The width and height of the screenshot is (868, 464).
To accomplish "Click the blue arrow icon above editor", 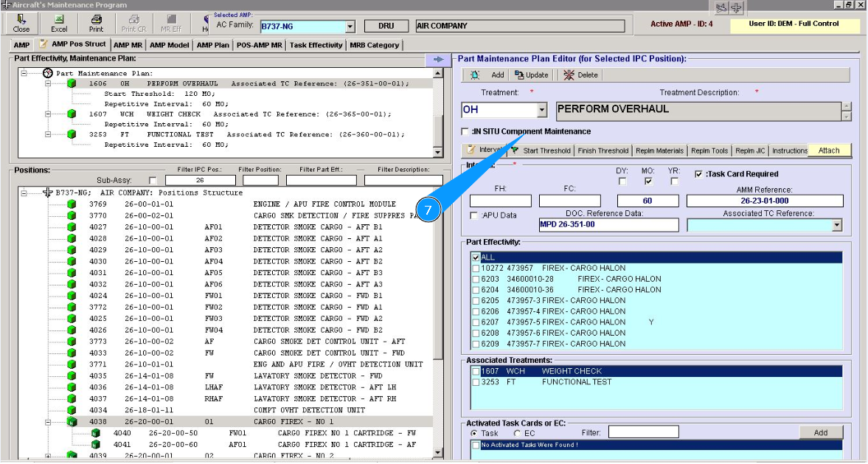I will (x=438, y=59).
